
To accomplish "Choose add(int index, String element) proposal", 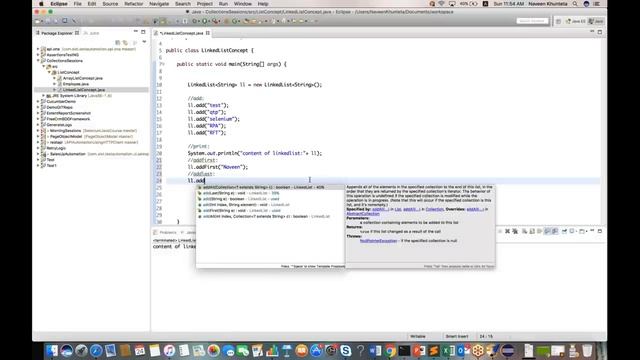I will (x=270, y=204).
